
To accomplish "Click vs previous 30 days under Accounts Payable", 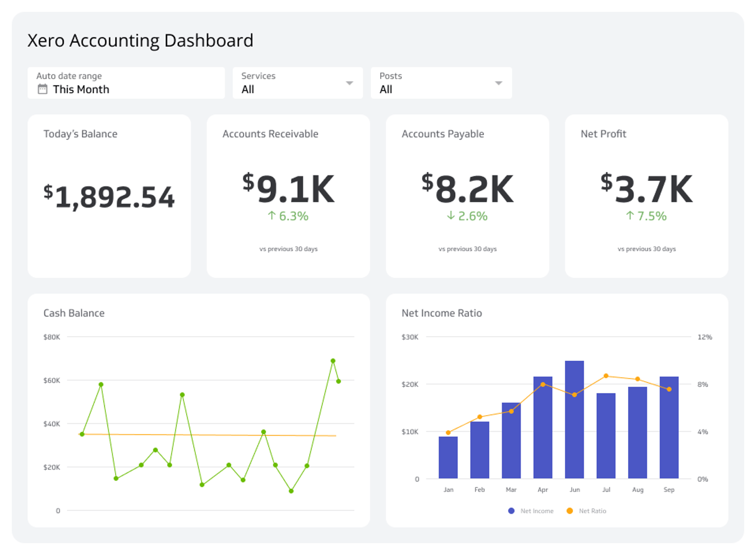I will [x=467, y=249].
